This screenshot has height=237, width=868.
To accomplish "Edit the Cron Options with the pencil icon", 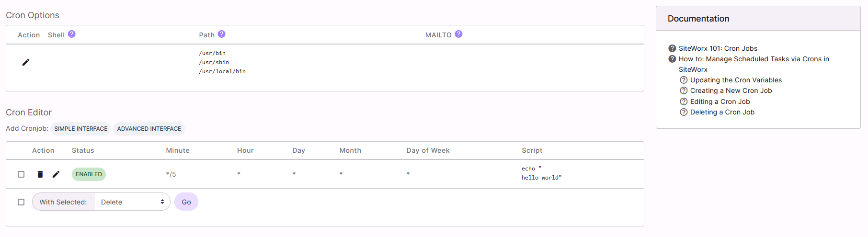I will click(x=26, y=62).
